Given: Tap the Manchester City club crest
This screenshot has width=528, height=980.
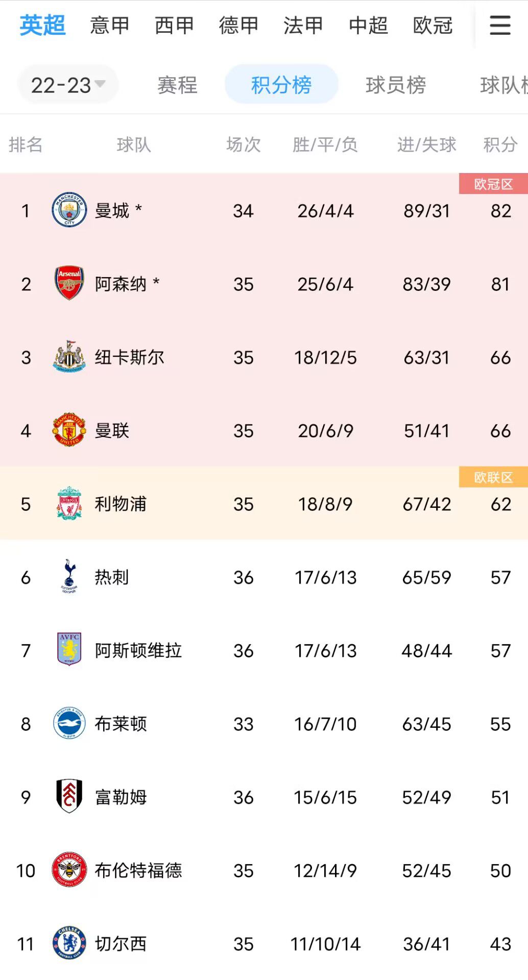Looking at the screenshot, I should (69, 210).
